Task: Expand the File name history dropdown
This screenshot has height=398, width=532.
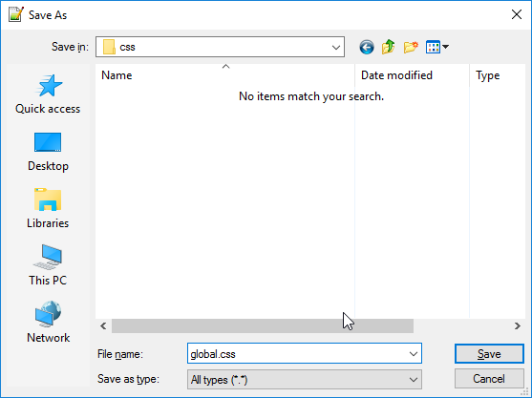Action: coord(414,354)
